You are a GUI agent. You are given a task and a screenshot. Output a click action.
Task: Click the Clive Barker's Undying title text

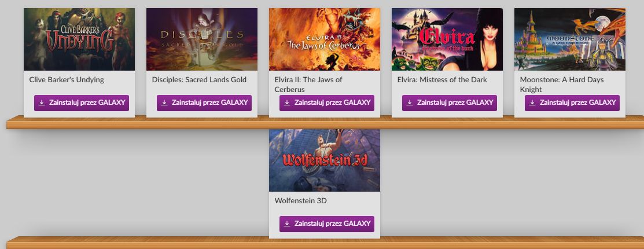(x=67, y=80)
